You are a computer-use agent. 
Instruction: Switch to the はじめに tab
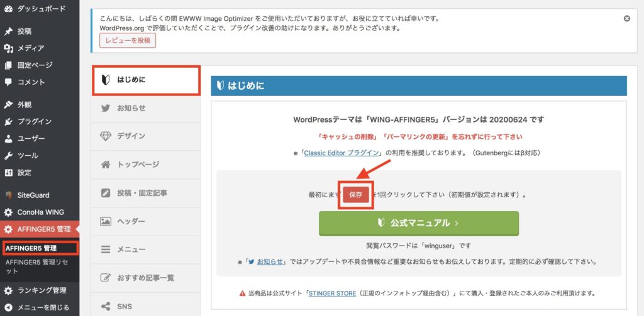click(x=146, y=80)
